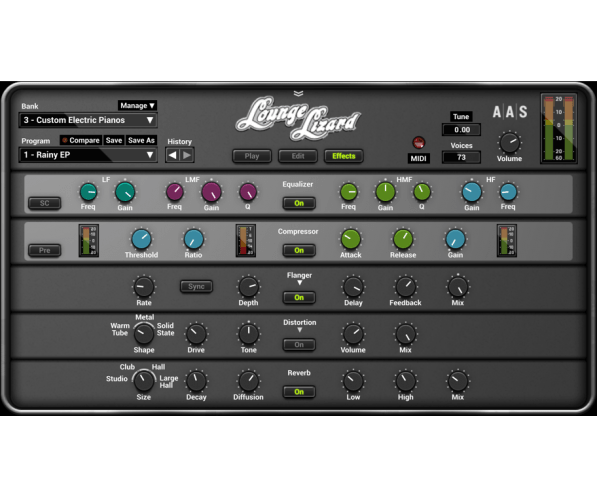Toggle the Flanger Sync button
The image size is (597, 497).
tap(196, 286)
